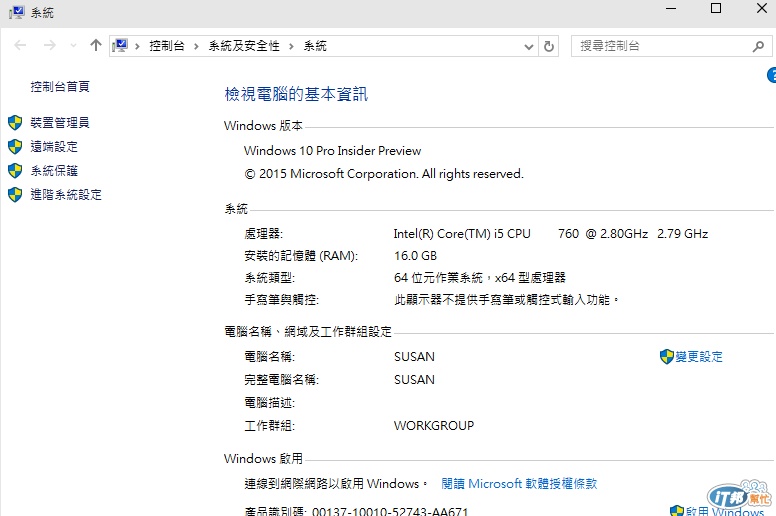The width and height of the screenshot is (776, 516).
Task: Click the product ID 00137-10010-52743-AA671
Action: pos(390,511)
